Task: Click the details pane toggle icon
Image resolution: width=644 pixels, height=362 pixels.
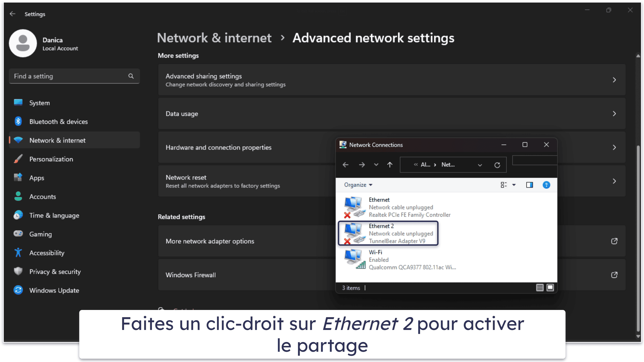Action: (x=529, y=185)
